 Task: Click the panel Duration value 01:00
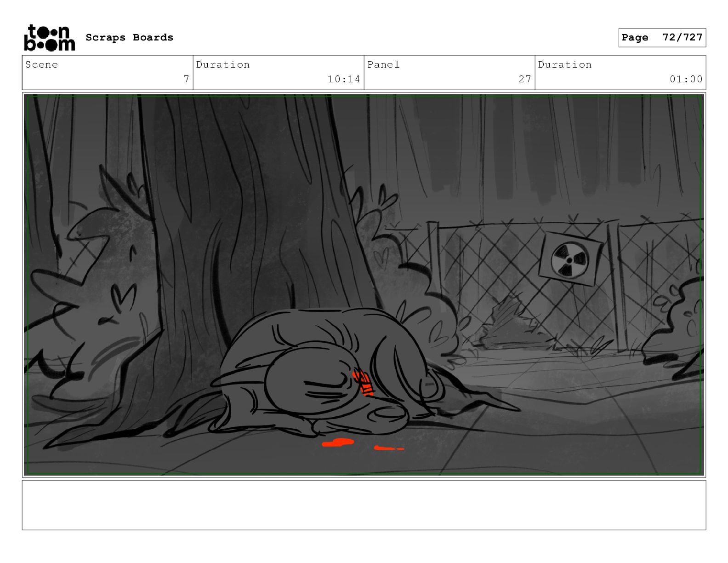pyautogui.click(x=686, y=79)
